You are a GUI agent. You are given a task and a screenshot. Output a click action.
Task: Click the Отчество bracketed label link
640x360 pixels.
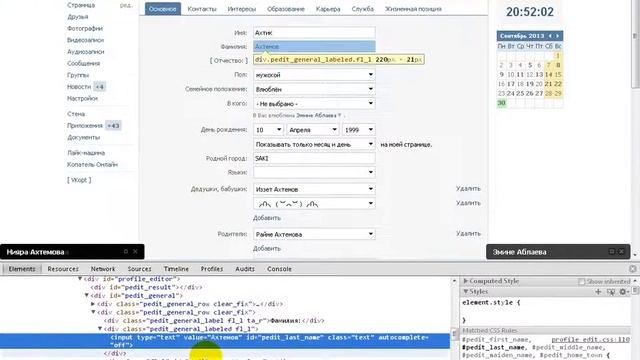point(229,60)
